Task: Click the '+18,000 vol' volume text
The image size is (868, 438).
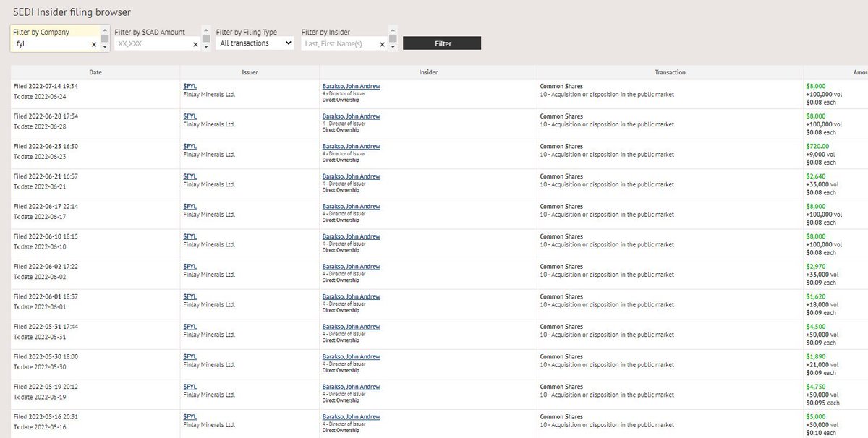Action: 822,305
